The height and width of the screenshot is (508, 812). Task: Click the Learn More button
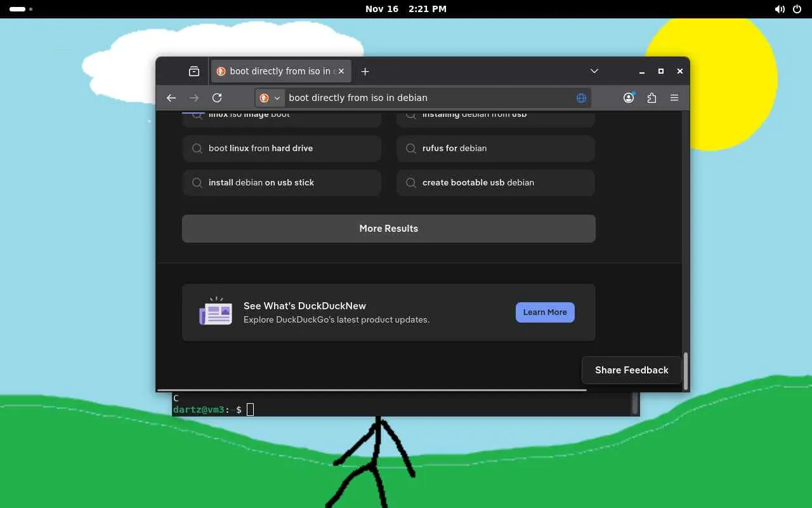tap(545, 312)
